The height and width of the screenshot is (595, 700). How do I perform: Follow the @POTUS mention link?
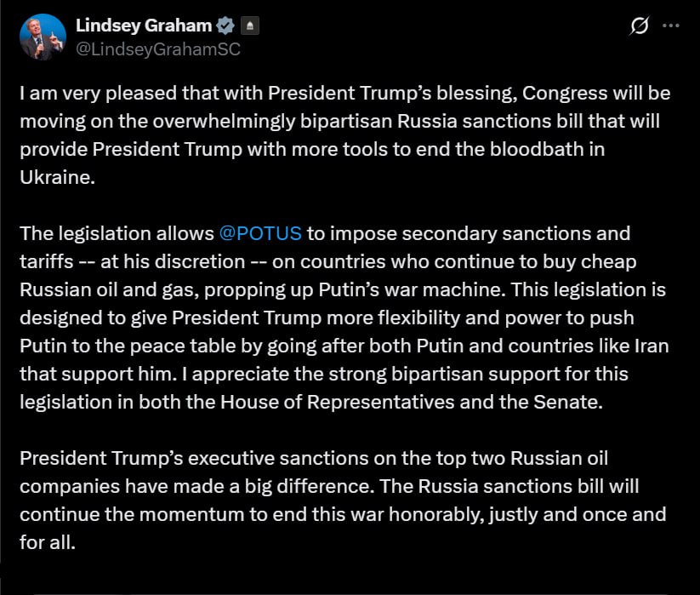[260, 232]
